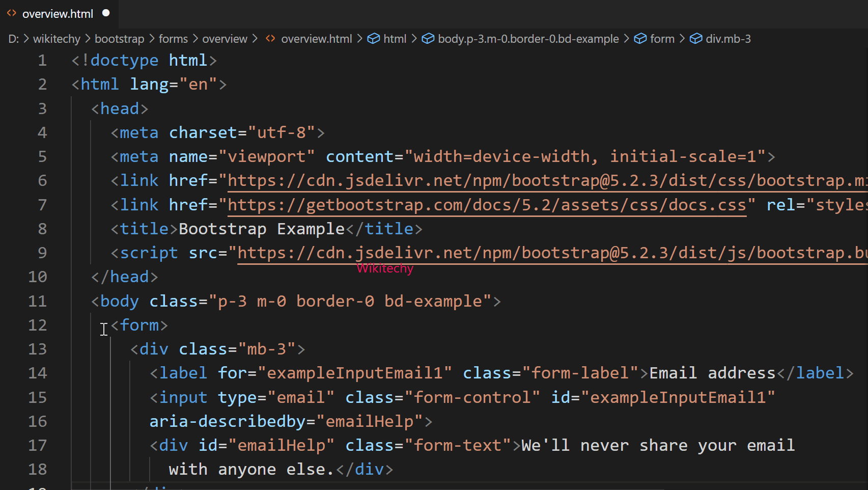Click the unsaved changes dot on the tab
The image size is (868, 490).
[105, 13]
